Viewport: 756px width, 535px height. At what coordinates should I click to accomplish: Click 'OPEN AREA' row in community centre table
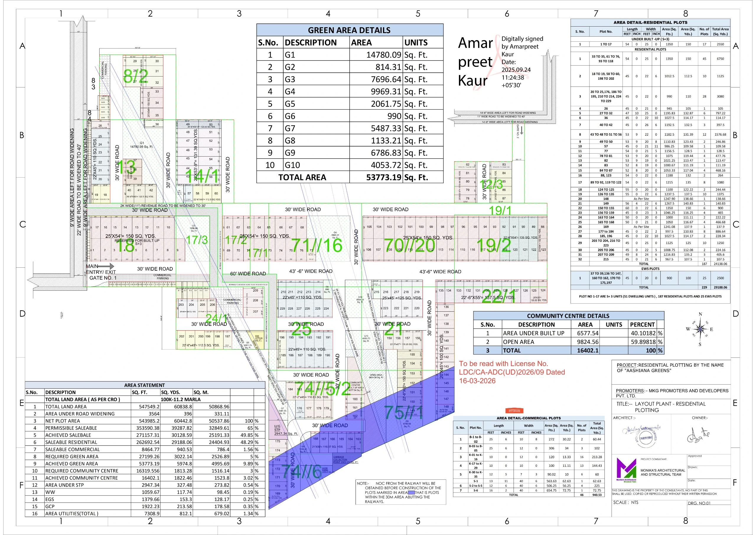pos(568,342)
